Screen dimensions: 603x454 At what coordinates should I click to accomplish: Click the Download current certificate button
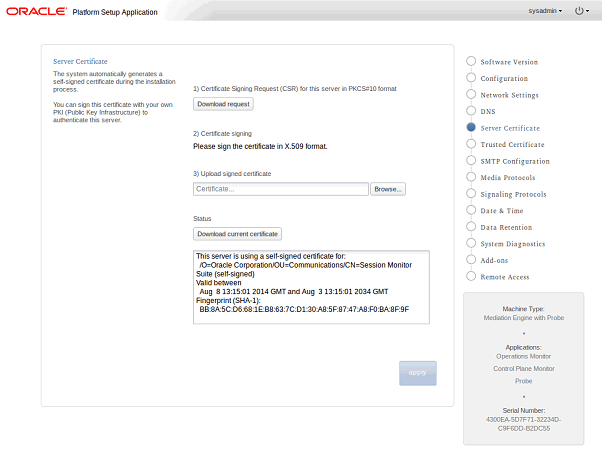pos(237,234)
